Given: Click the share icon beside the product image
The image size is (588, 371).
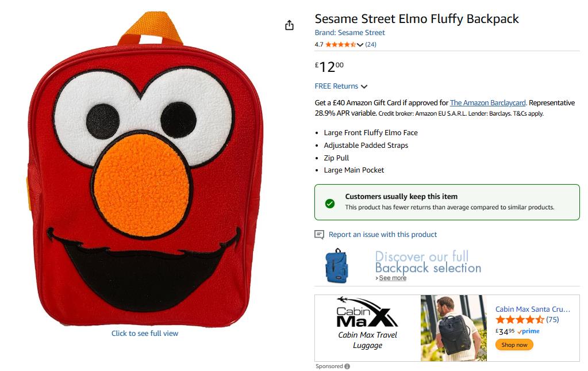Looking at the screenshot, I should pos(289,25).
